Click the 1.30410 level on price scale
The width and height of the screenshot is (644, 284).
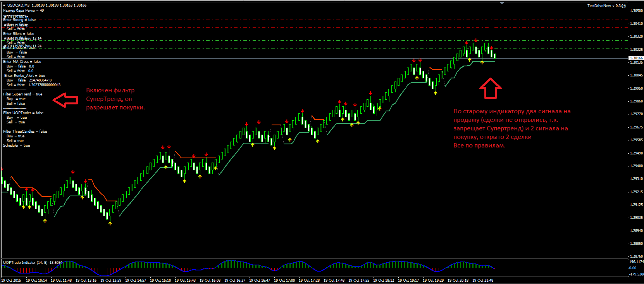tap(636, 24)
